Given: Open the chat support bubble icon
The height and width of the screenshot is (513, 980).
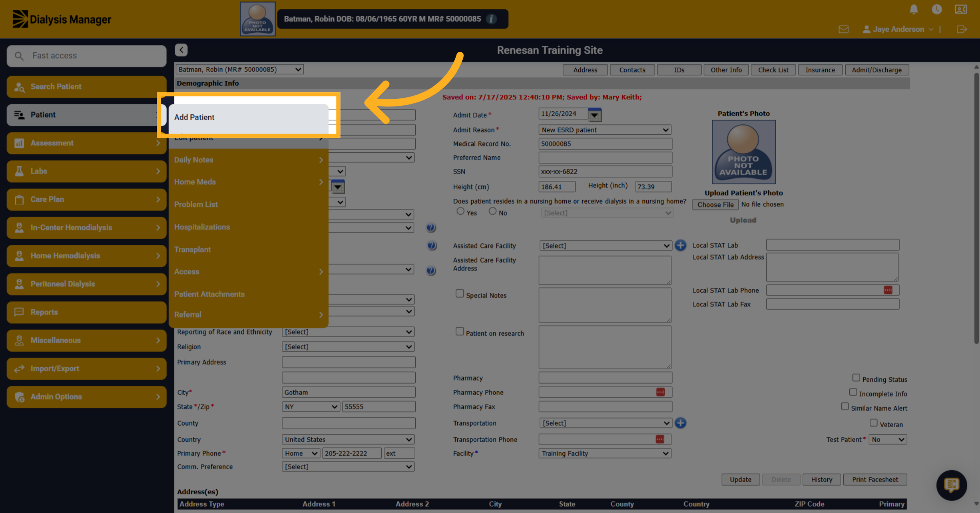Looking at the screenshot, I should pyautogui.click(x=951, y=485).
